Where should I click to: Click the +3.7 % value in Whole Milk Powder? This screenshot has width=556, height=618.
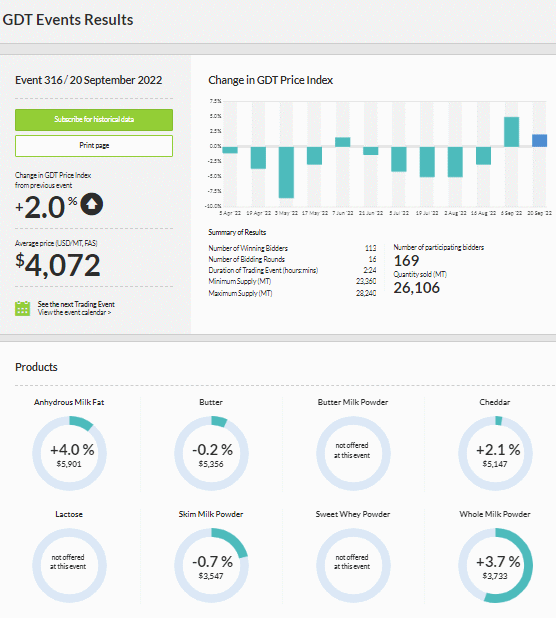pyautogui.click(x=498, y=562)
